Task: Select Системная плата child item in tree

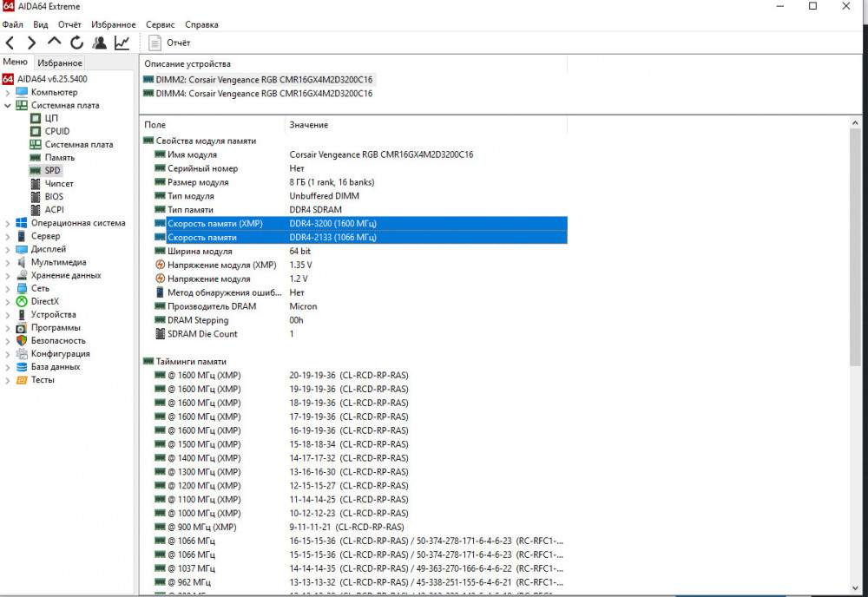Action: click(79, 144)
